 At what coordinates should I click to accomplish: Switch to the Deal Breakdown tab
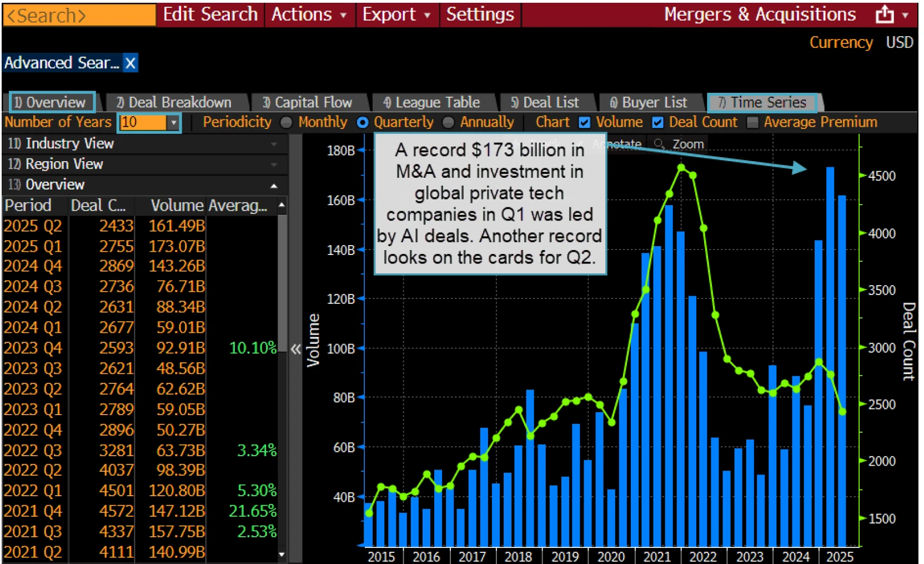point(174,102)
